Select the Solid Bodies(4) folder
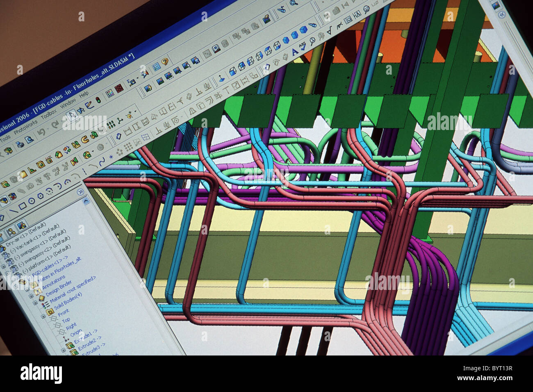The height and width of the screenshot is (392, 533). tap(68, 301)
